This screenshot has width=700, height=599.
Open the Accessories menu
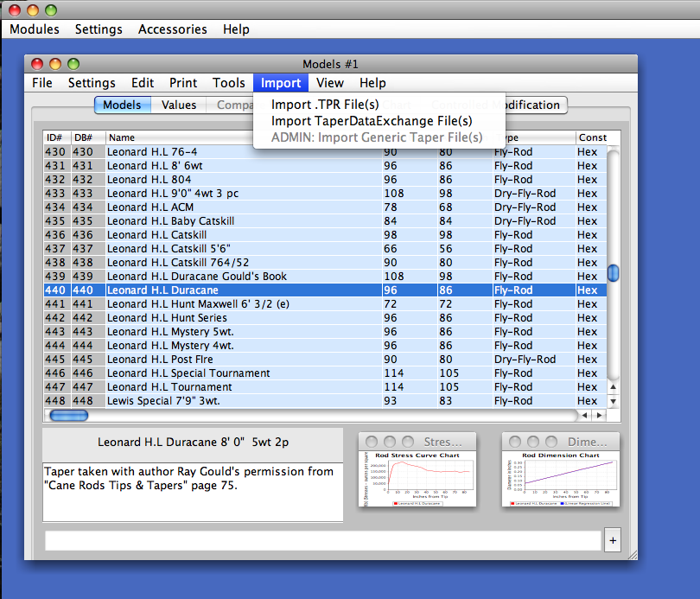coord(172,29)
